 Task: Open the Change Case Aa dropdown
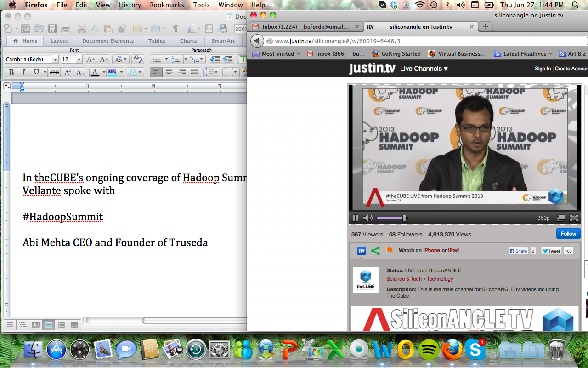click(x=121, y=59)
